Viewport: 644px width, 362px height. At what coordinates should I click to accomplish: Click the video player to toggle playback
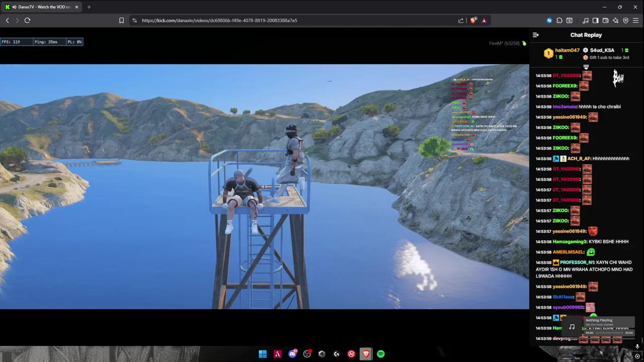tap(264, 186)
